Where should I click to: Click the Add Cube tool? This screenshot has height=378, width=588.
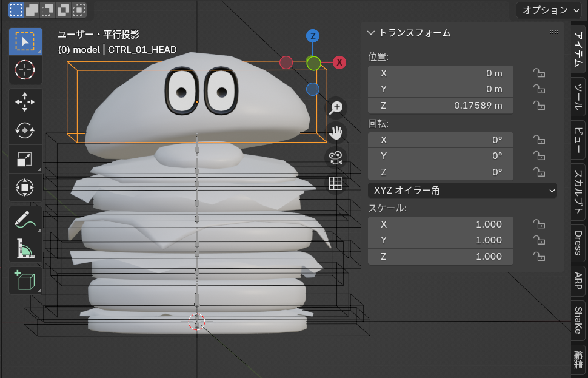(25, 280)
